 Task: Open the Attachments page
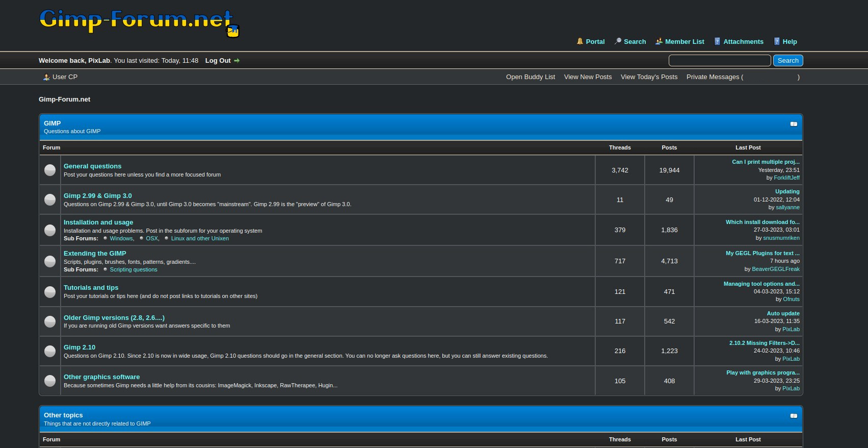(x=743, y=42)
